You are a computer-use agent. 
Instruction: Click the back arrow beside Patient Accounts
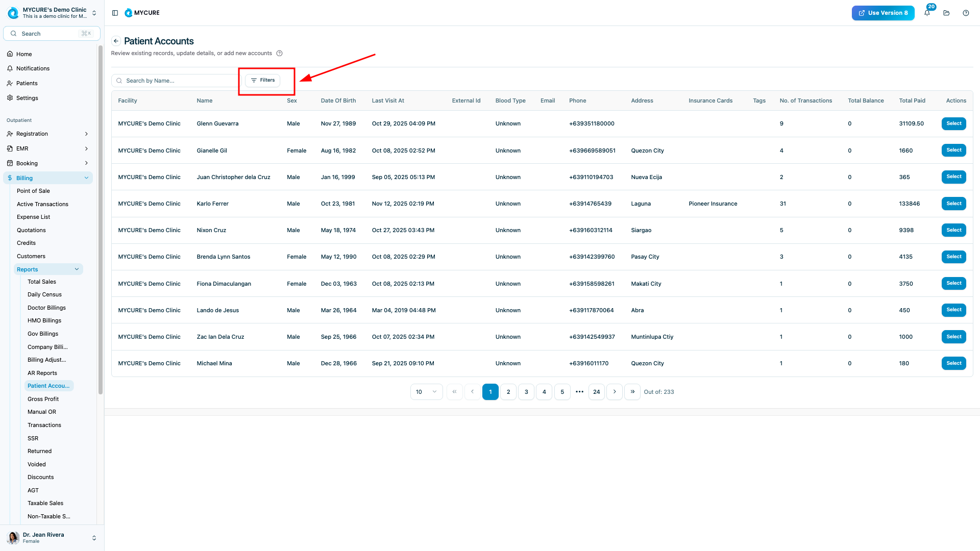click(x=116, y=41)
